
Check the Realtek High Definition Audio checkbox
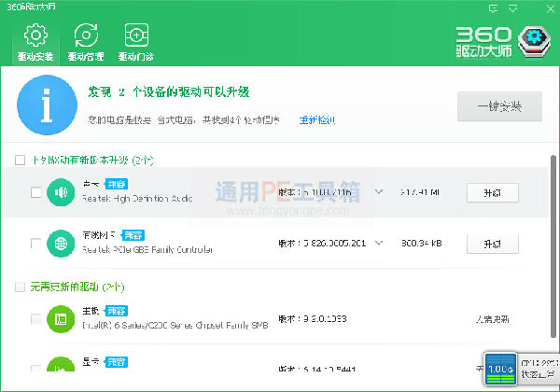point(36,192)
